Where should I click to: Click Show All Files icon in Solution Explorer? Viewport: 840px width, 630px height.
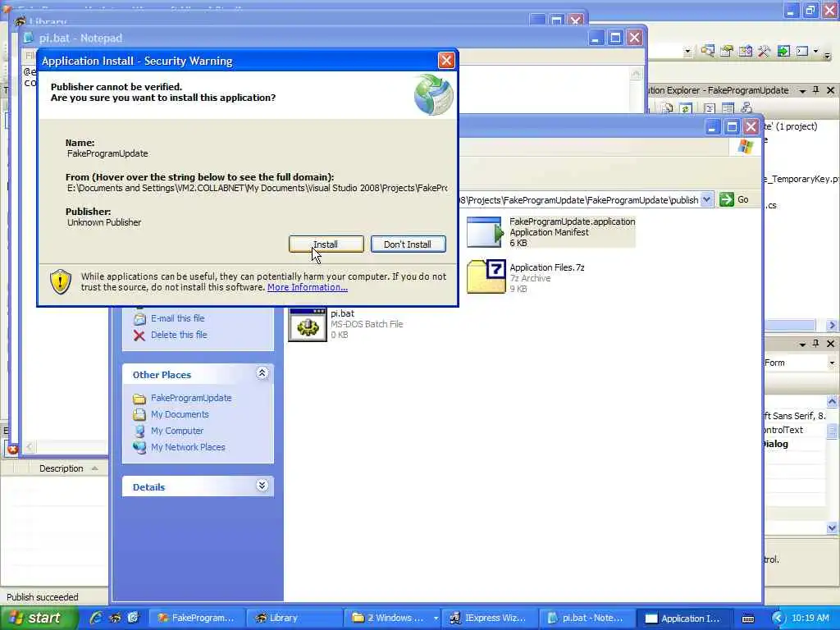point(667,109)
